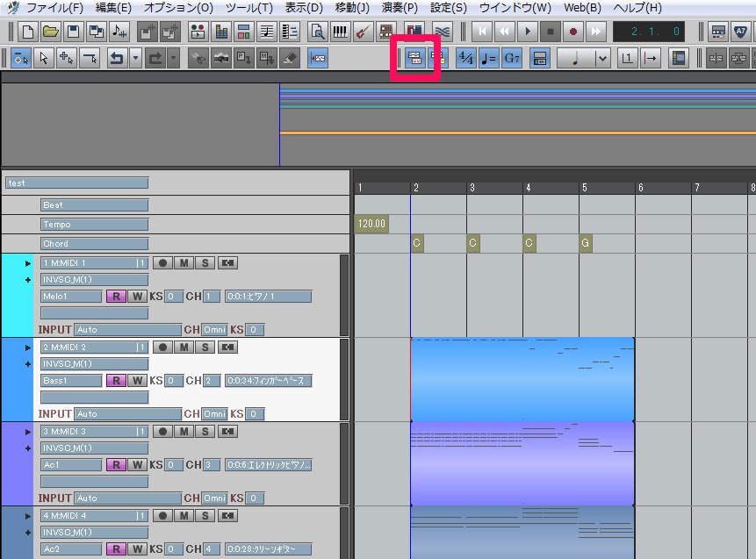Click the save-as double floppy icon
Viewport: 756px width, 559px height.
tap(97, 32)
